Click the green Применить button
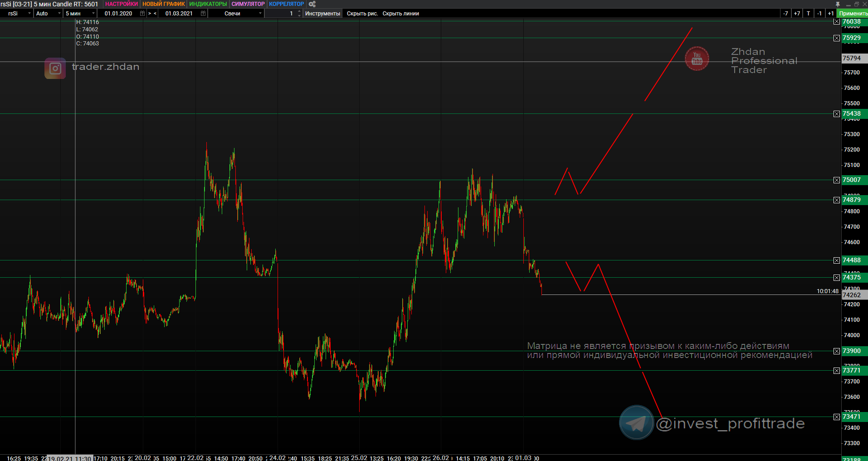This screenshot has height=461, width=868. tap(853, 14)
